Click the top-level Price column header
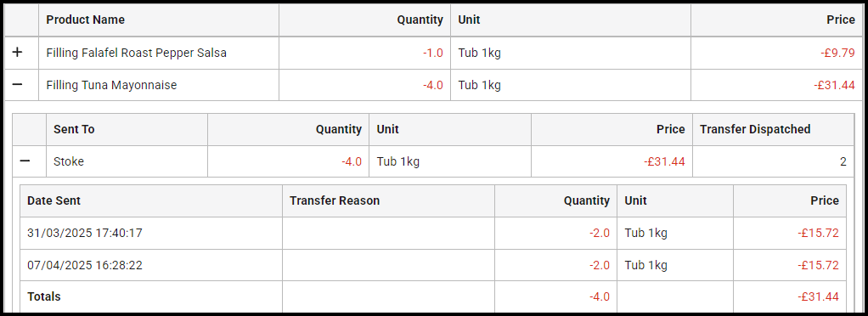Image resolution: width=868 pixels, height=316 pixels. click(x=841, y=20)
